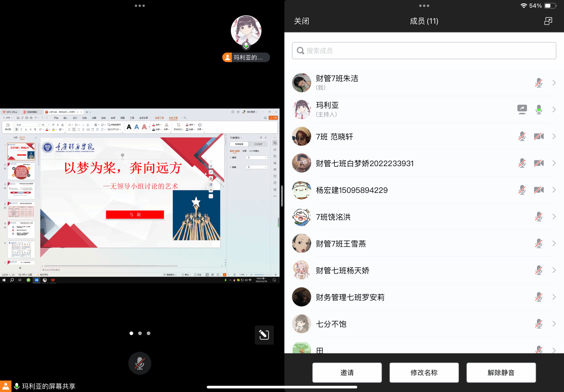
Task: Toggle the mic icon for 七分不饱
Action: point(539,324)
